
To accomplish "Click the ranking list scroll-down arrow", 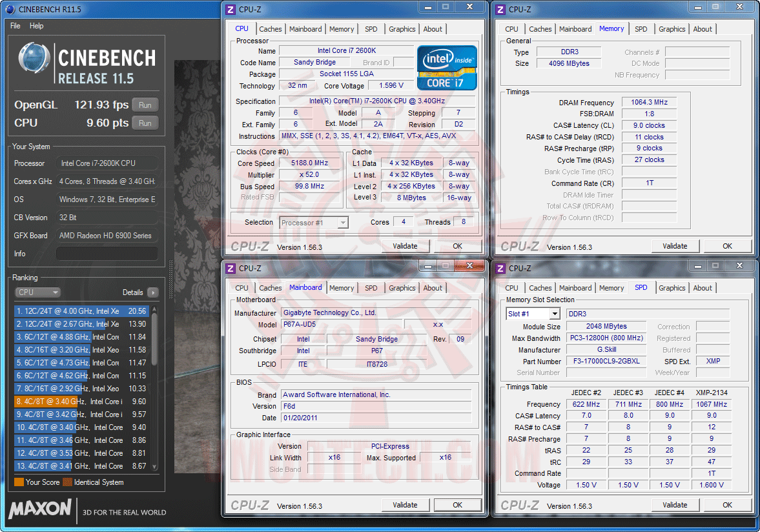I will 154,467.
